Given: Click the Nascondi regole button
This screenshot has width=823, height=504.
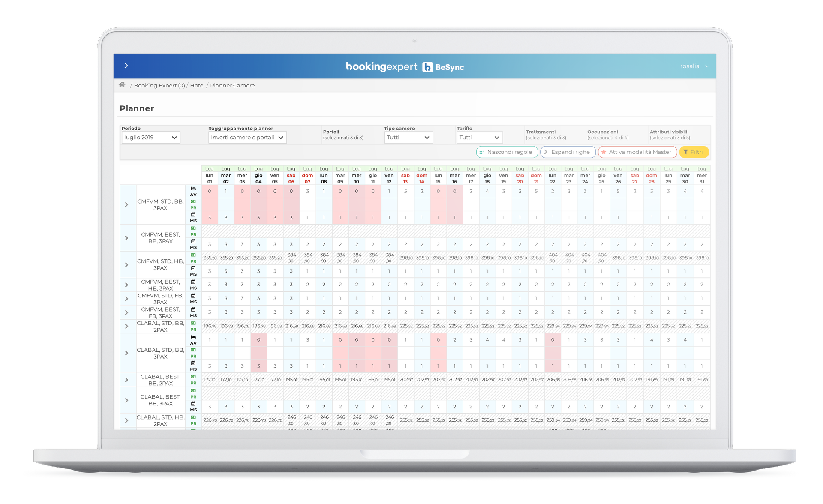Looking at the screenshot, I should (507, 152).
